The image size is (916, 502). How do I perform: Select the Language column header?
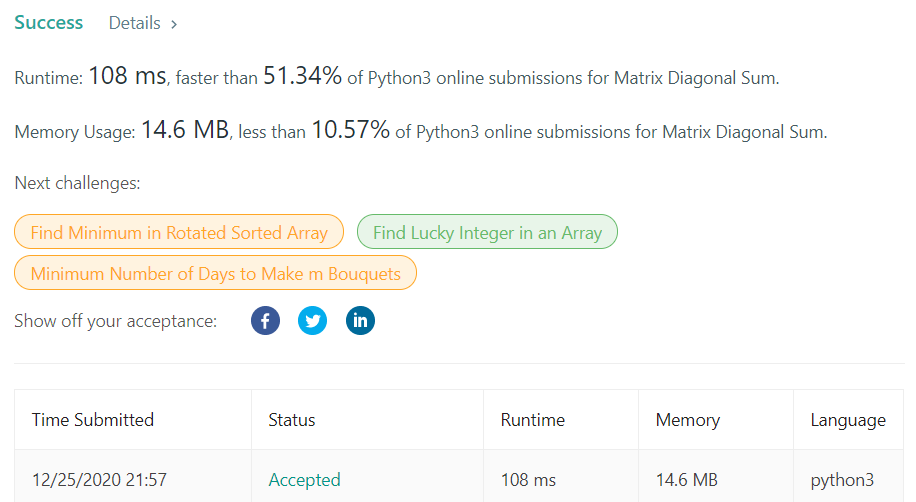coord(848,420)
